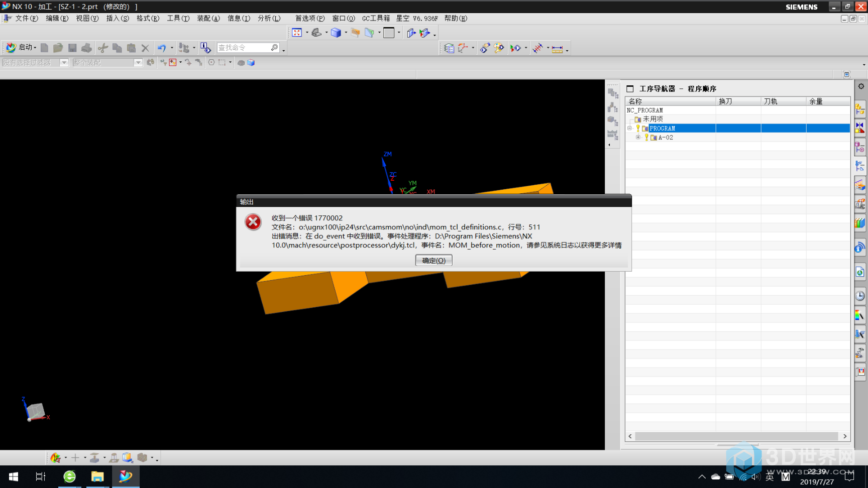
Task: Open the green browser taskbar icon
Action: click(x=69, y=476)
